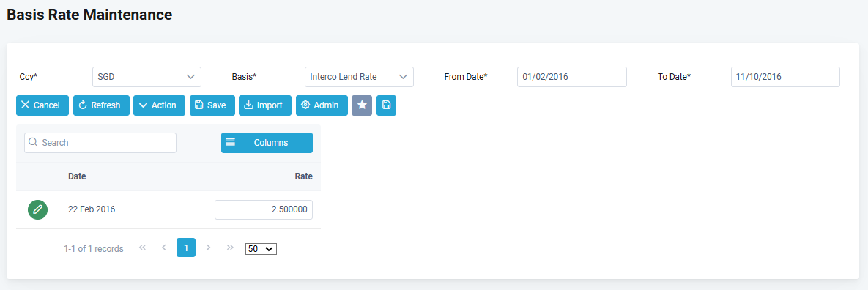Screen dimensions: 868x290
Task: Click the Cancel button
Action: [42, 105]
